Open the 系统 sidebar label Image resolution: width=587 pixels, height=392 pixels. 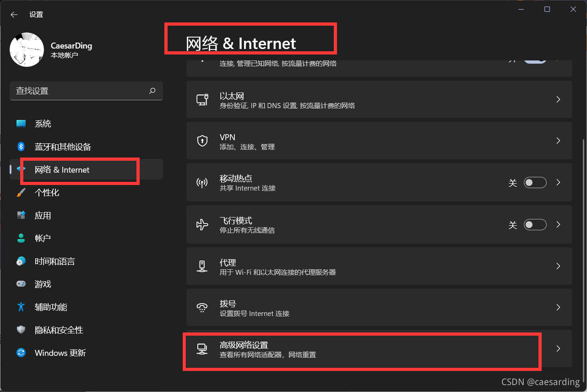[43, 124]
